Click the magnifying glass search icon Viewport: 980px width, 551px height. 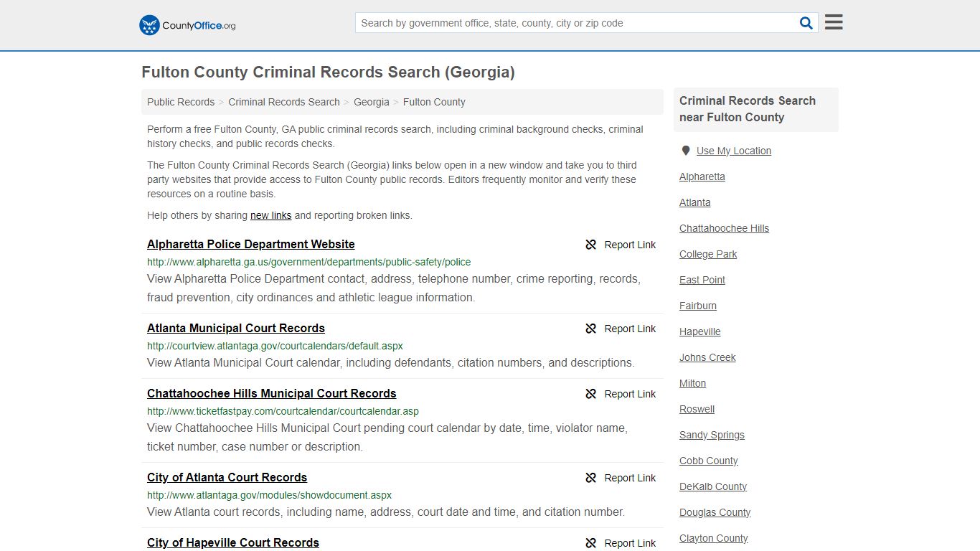(806, 23)
